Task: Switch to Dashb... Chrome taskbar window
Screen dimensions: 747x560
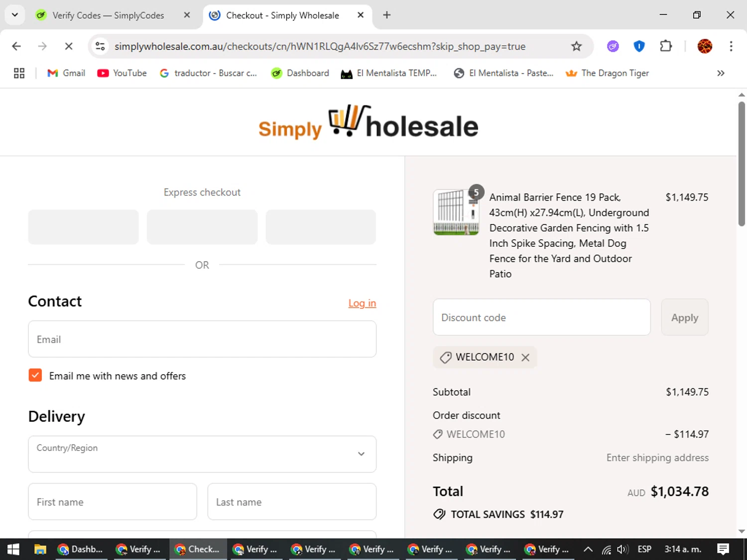Action: [81, 549]
